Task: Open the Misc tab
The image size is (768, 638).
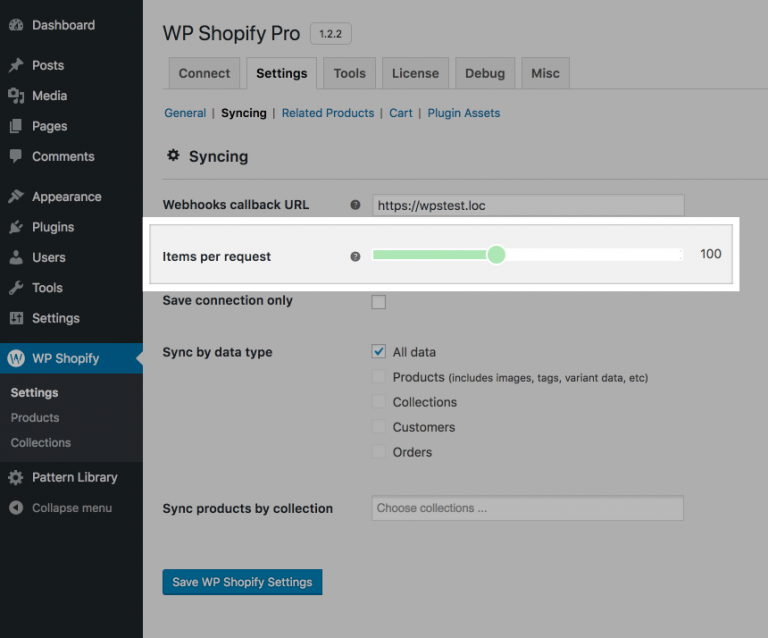Action: (x=545, y=73)
